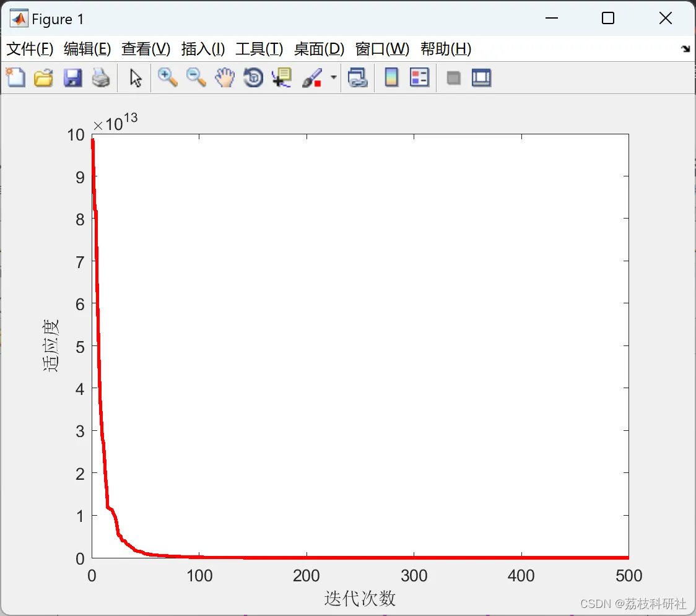Open the 窗口(W) menu
The width and height of the screenshot is (696, 616).
pos(382,49)
